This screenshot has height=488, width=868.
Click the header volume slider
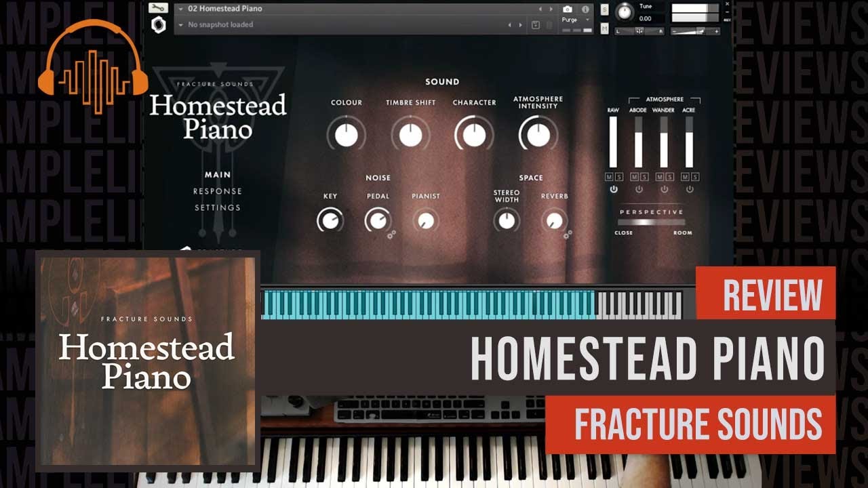[695, 31]
